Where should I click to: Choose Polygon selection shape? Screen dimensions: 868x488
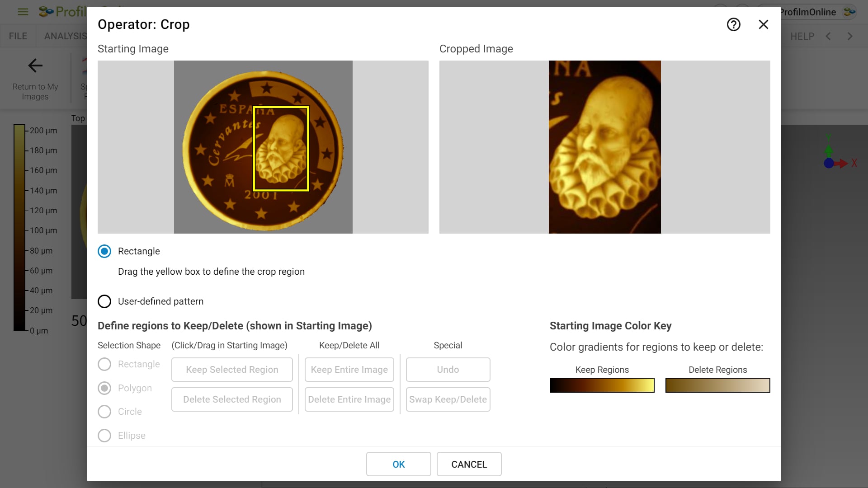coord(104,388)
